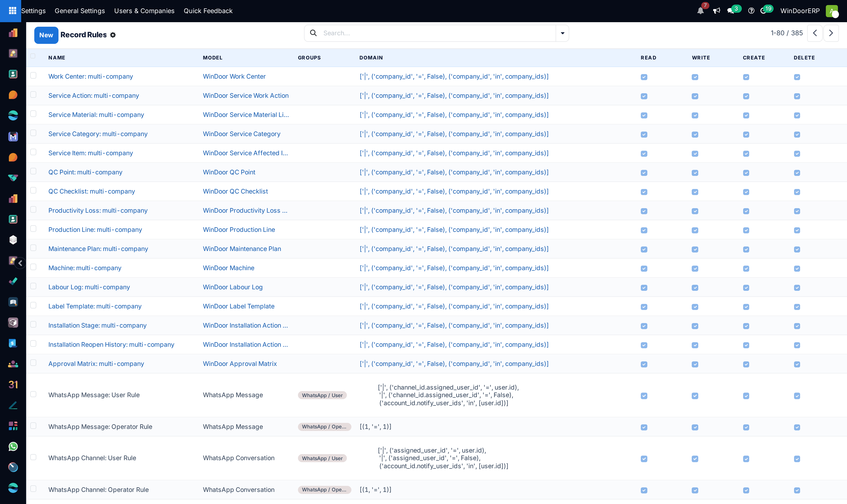The height and width of the screenshot is (504, 847).
Task: Open the Quick Feedback menu
Action: [208, 11]
